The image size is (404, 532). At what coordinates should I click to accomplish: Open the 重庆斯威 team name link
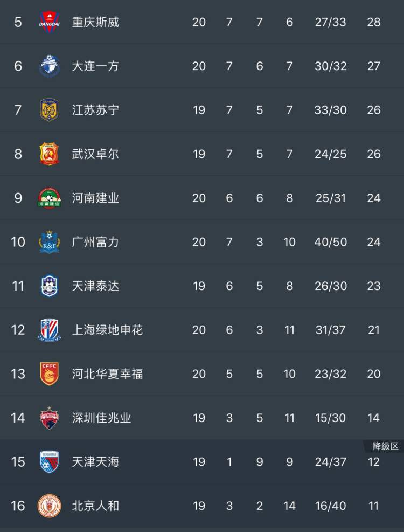95,22
